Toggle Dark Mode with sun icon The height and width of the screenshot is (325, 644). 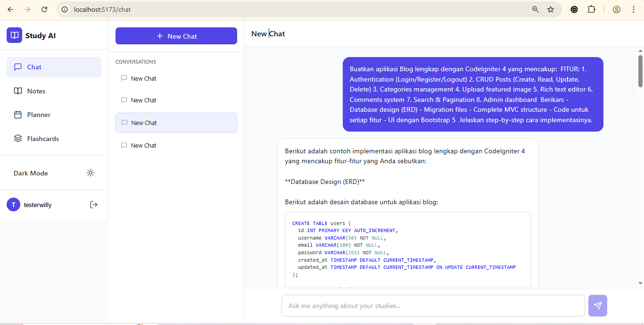coord(91,173)
